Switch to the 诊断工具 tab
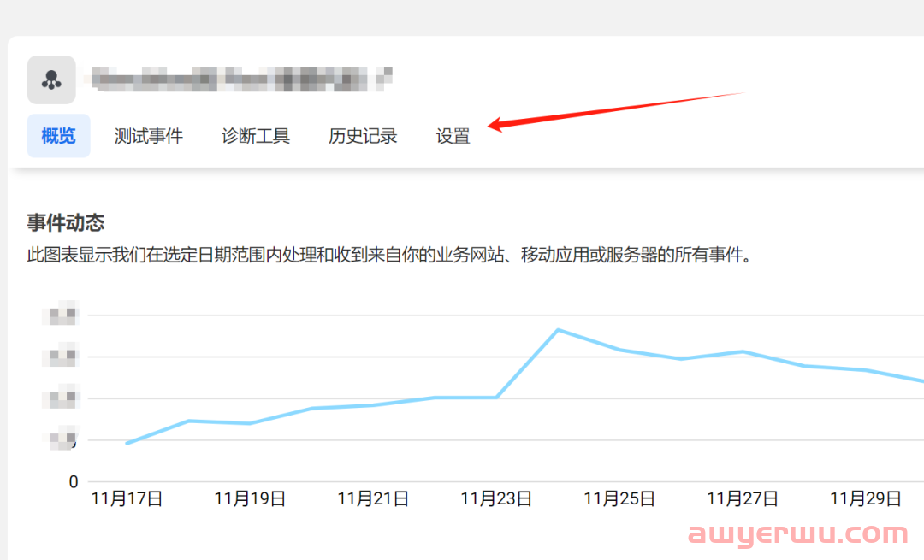924x560 pixels. [x=256, y=136]
